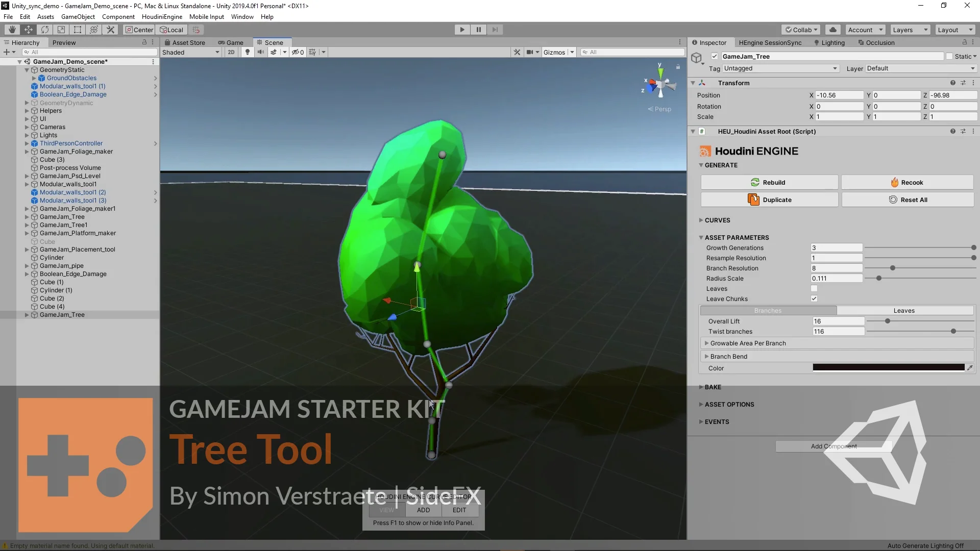Toggle scene effects icon

(x=274, y=52)
